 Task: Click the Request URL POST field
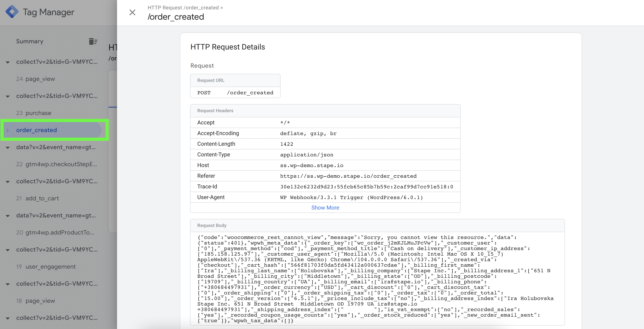pyautogui.click(x=235, y=92)
